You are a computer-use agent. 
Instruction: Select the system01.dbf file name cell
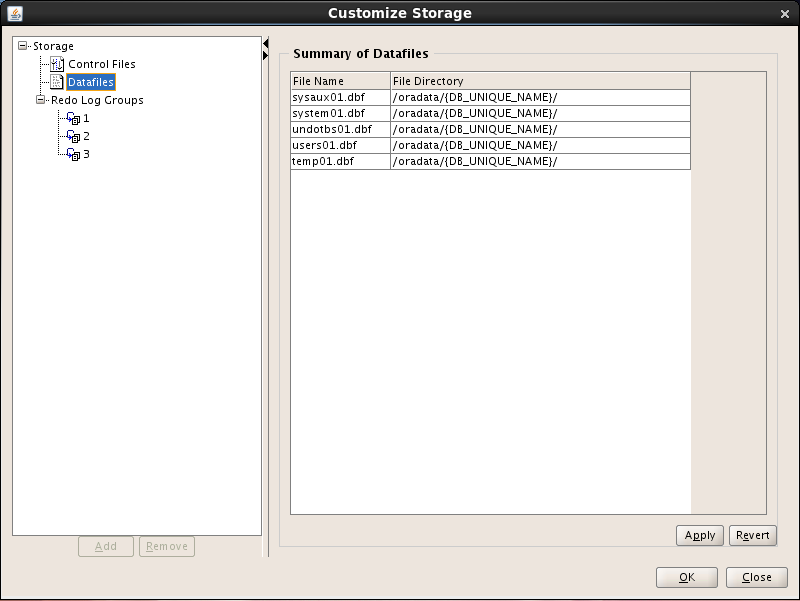tap(340, 113)
